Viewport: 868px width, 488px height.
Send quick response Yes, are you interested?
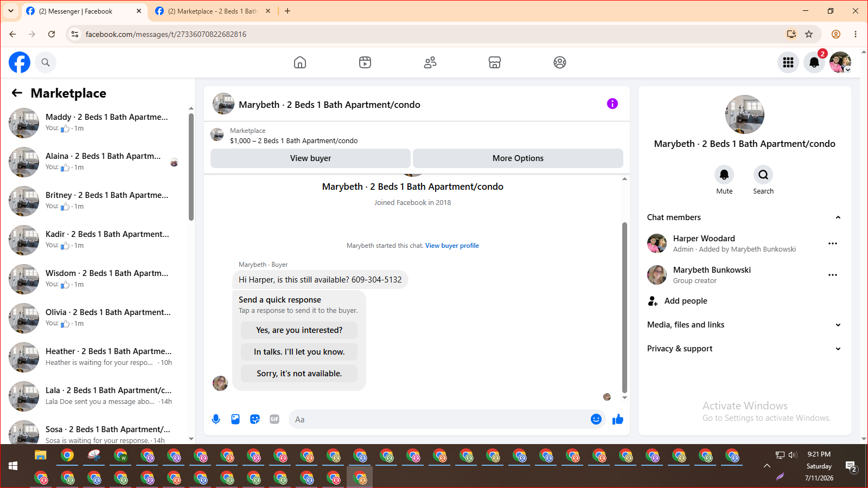point(299,330)
